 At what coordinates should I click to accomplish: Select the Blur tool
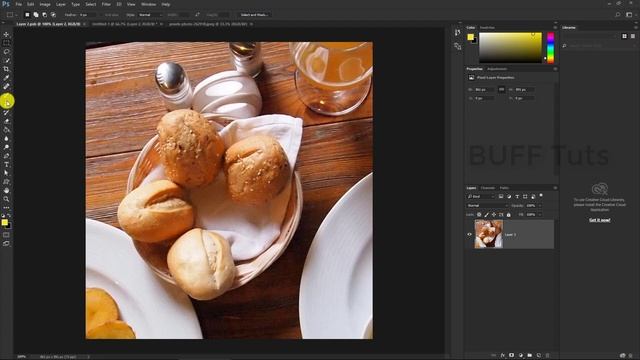click(6, 138)
